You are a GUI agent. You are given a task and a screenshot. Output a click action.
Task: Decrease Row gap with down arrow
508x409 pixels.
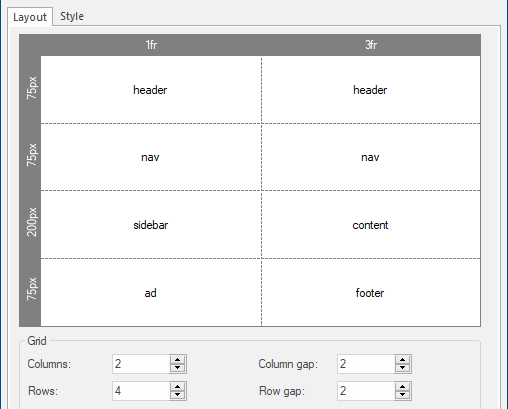(402, 395)
